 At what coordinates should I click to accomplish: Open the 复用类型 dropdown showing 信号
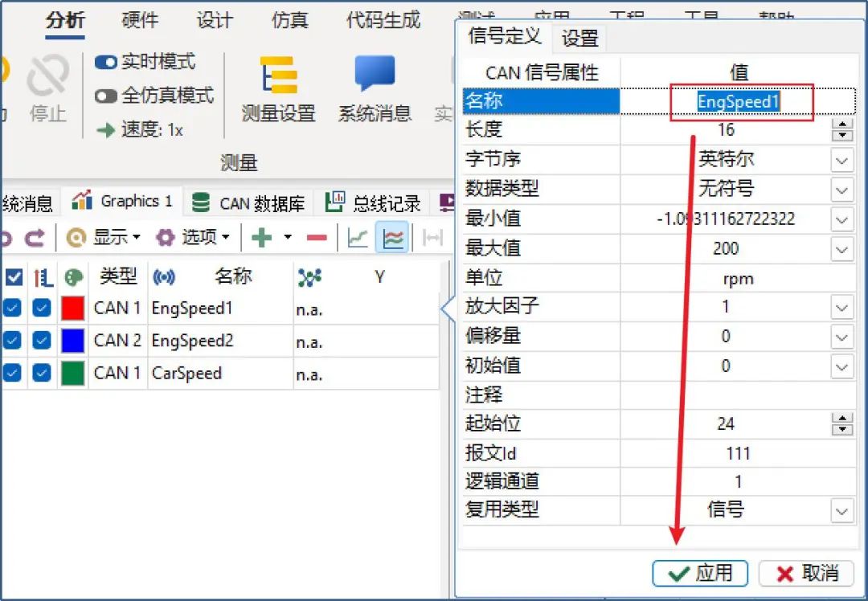[841, 511]
